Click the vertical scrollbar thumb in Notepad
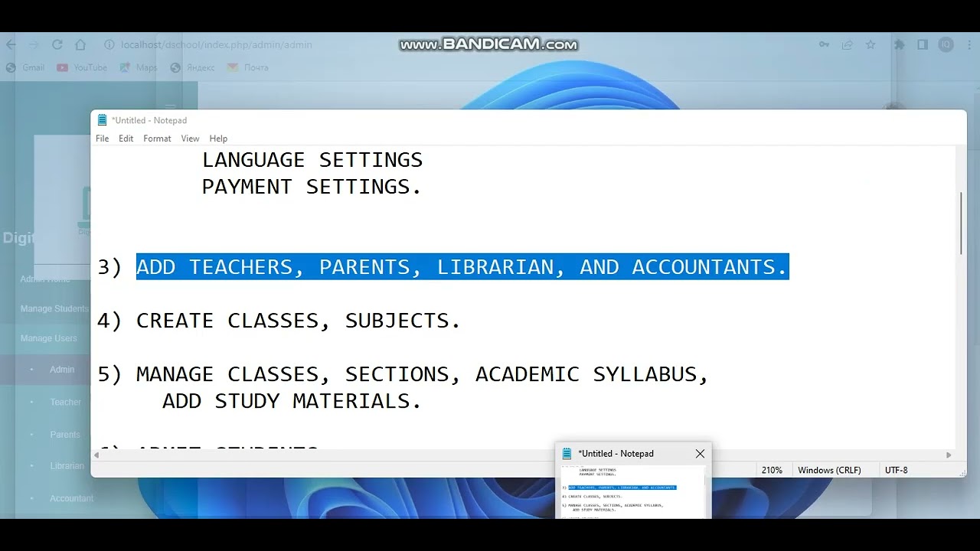The height and width of the screenshot is (551, 980). (961, 223)
